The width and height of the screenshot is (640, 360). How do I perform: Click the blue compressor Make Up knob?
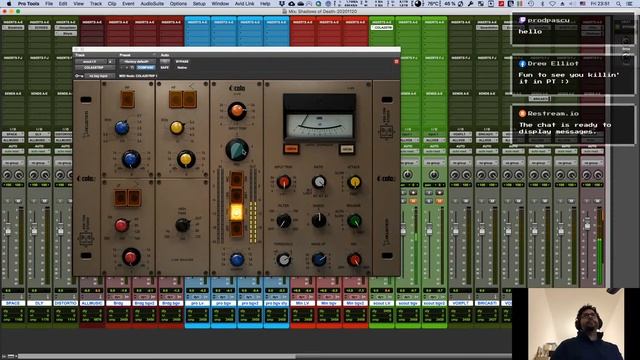[x=319, y=259]
